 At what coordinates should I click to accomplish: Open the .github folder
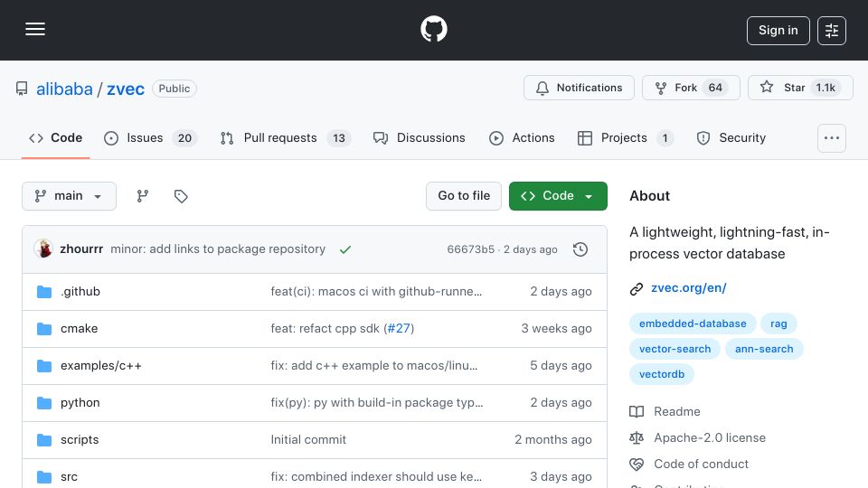[x=80, y=292]
